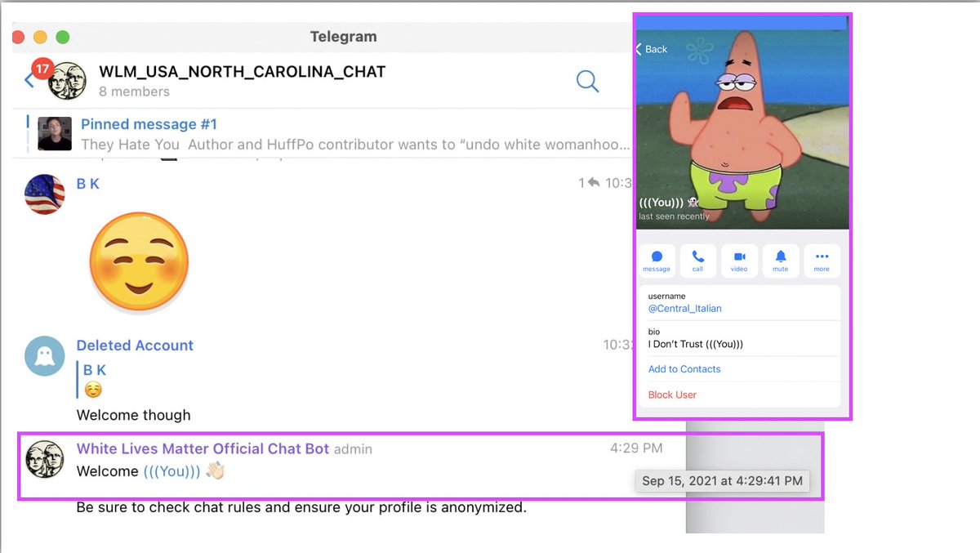Open the WLM_USA_NORTH_CAROLINA_CHAT group title
This screenshot has height=553, width=980.
point(242,72)
